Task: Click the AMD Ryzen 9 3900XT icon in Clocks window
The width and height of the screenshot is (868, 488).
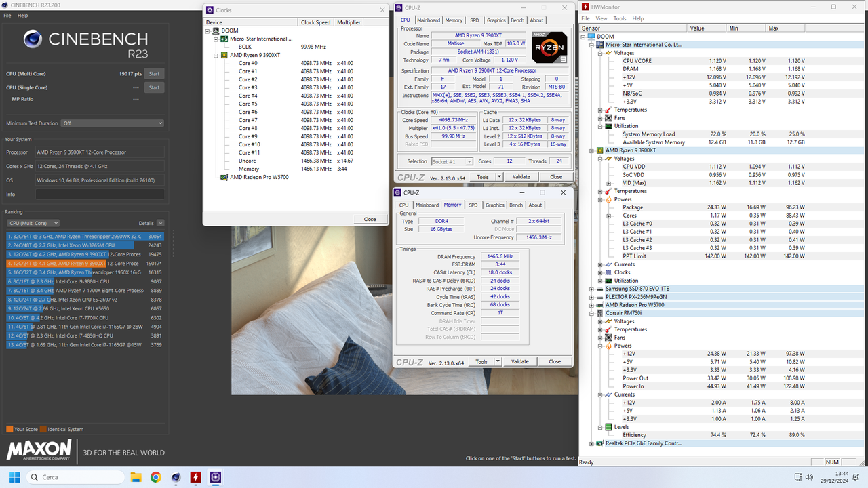Action: tap(224, 55)
